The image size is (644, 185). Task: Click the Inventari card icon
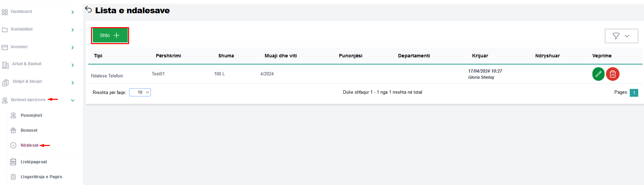(x=5, y=48)
